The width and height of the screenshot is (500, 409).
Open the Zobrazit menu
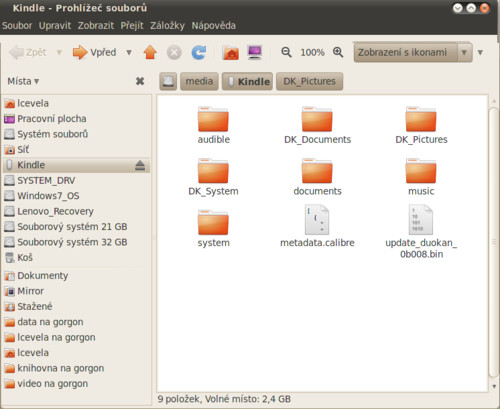(x=96, y=25)
